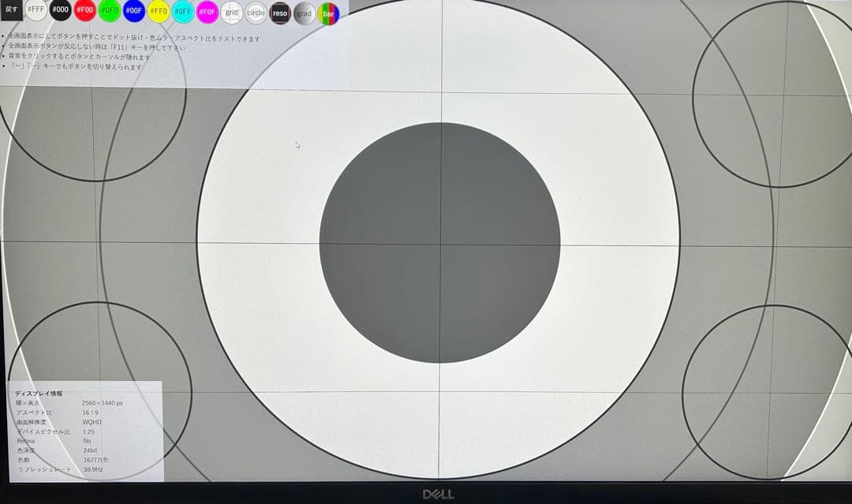Select the #FFF white color button

click(35, 9)
